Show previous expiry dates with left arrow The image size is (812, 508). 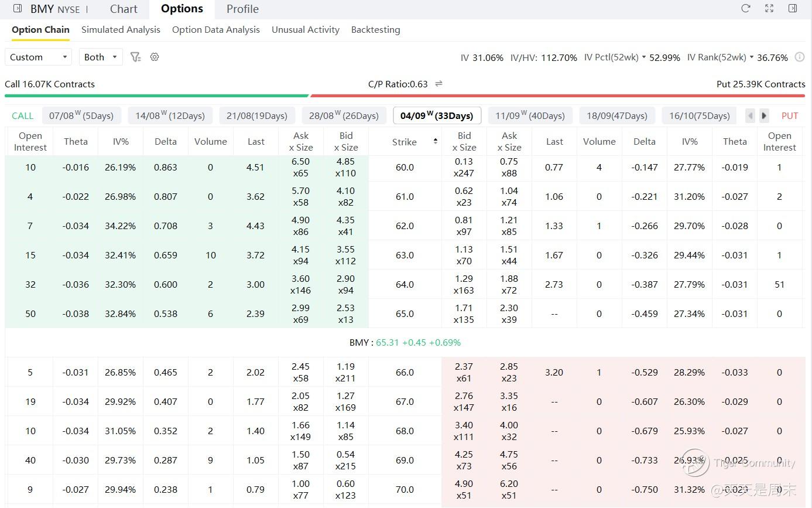(751, 115)
